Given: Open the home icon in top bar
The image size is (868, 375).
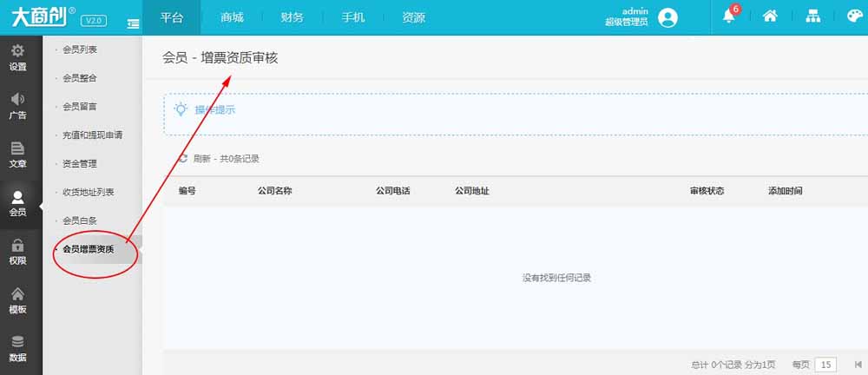Looking at the screenshot, I should tap(769, 17).
